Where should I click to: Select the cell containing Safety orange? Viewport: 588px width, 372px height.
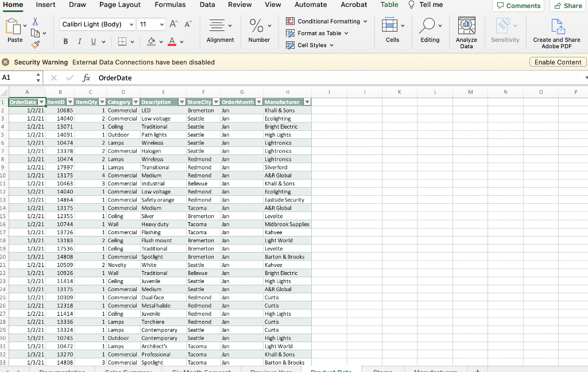[x=163, y=200]
